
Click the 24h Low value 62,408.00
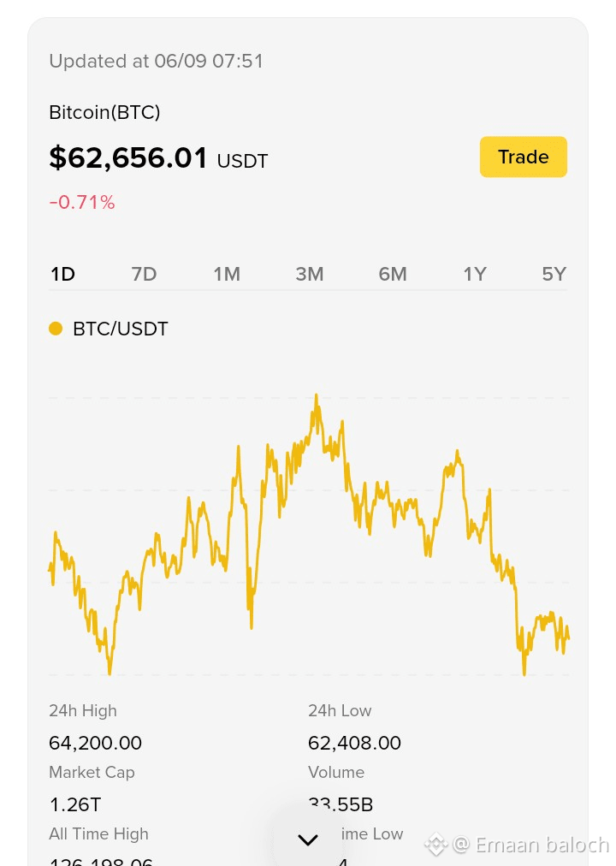click(x=354, y=743)
